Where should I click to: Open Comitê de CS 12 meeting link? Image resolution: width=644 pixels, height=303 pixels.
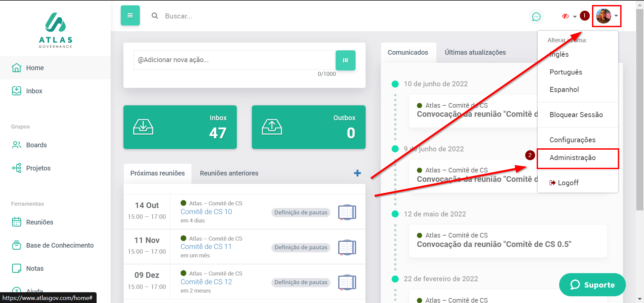pyautogui.click(x=206, y=282)
